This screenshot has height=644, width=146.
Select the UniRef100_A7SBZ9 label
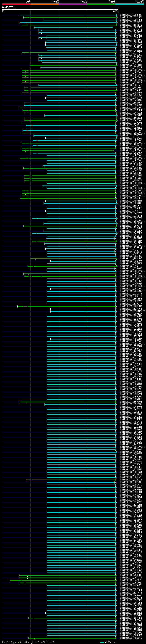click(131, 50)
